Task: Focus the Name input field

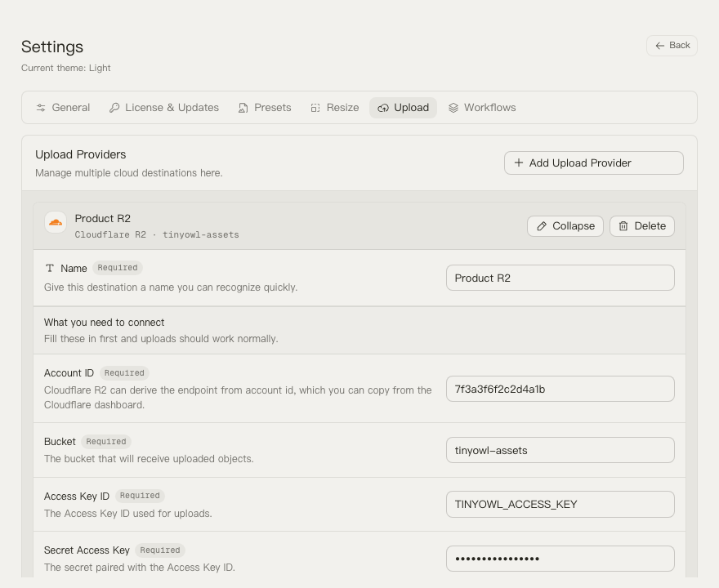Action: pos(560,278)
